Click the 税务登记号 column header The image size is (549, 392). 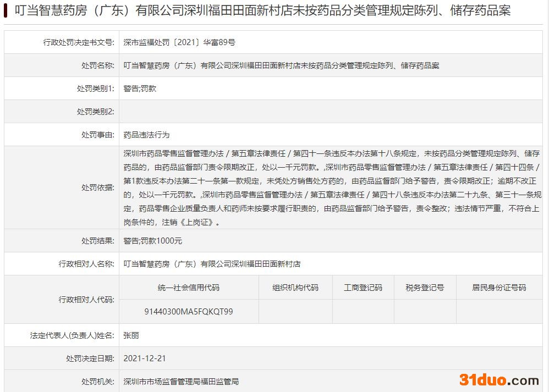pos(425,288)
